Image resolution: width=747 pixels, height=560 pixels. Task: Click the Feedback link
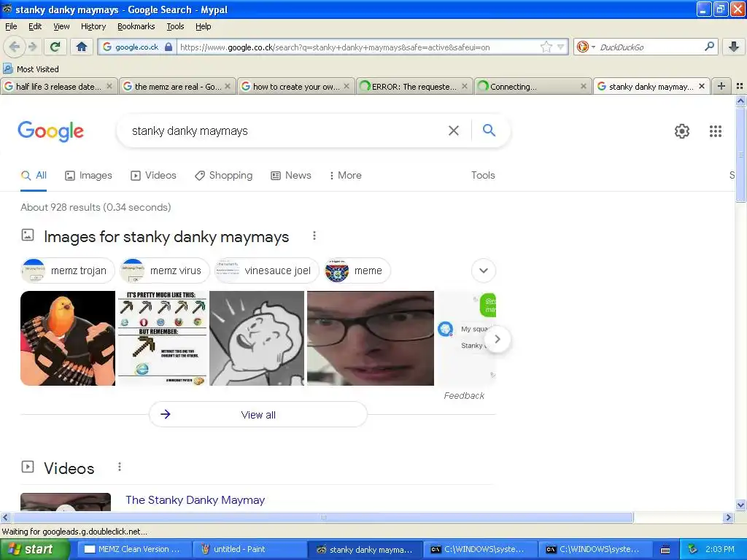click(x=463, y=396)
